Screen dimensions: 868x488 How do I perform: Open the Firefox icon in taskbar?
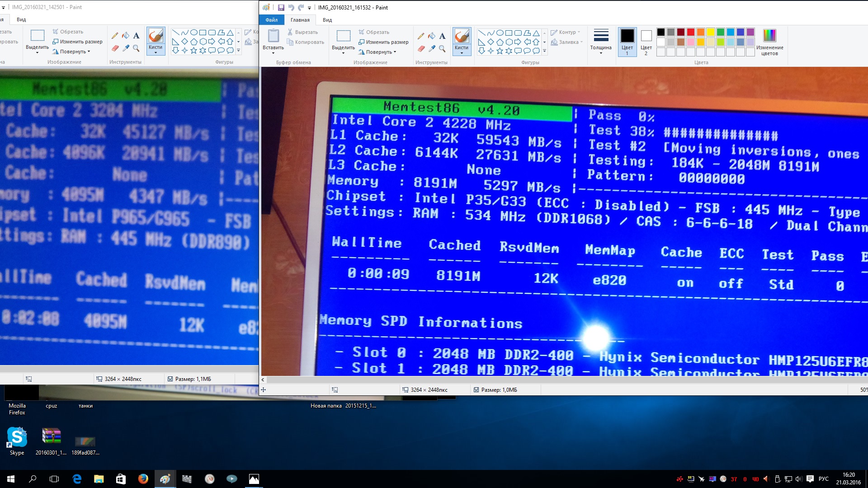click(x=143, y=479)
